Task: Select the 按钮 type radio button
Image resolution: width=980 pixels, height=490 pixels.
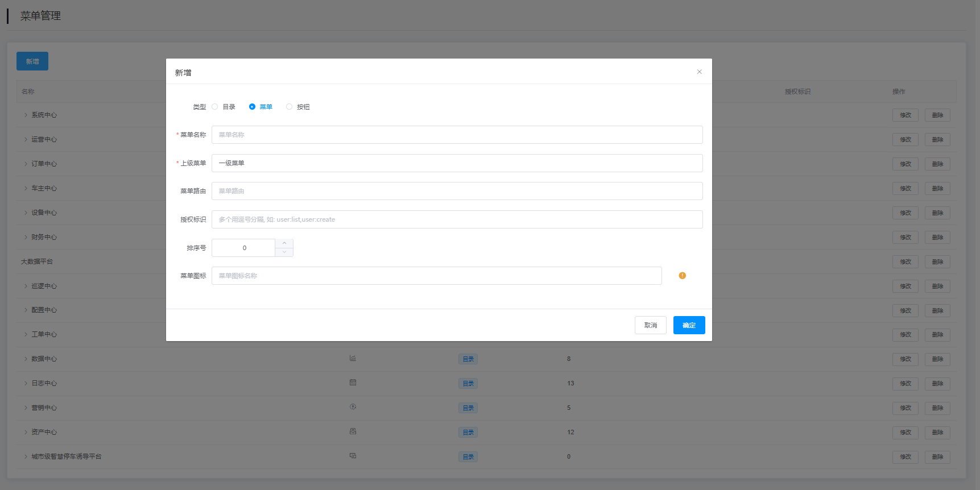Action: [x=289, y=107]
